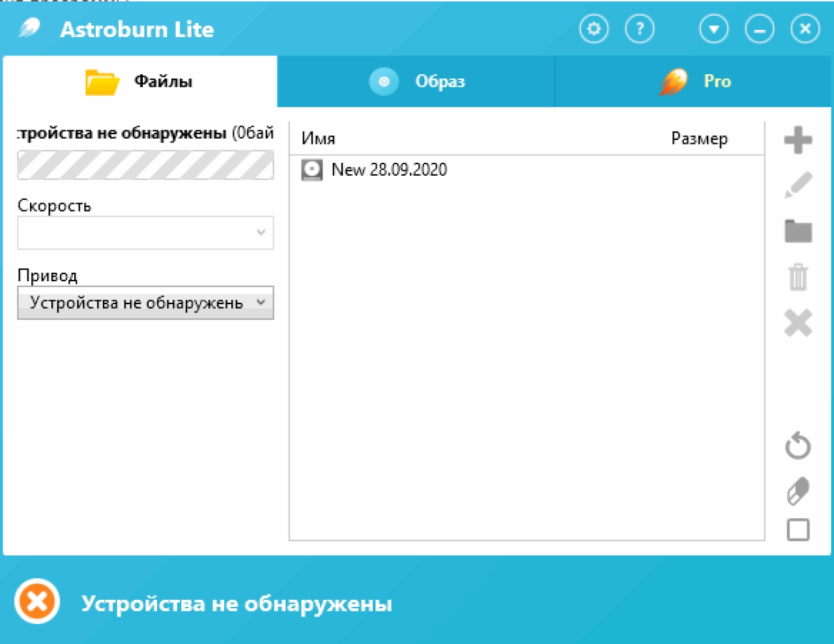Open the title bar dropdown triangle menu
834x644 pixels.
713,29
